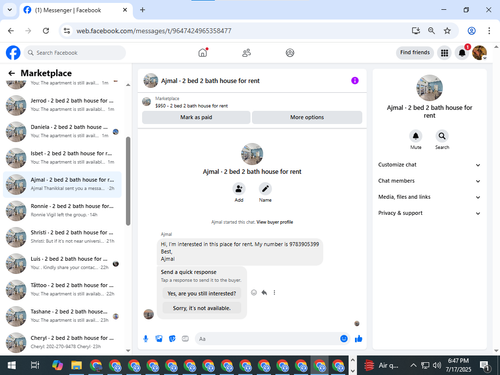Send 'Sorry, it's not available.' quick response

[x=202, y=308]
